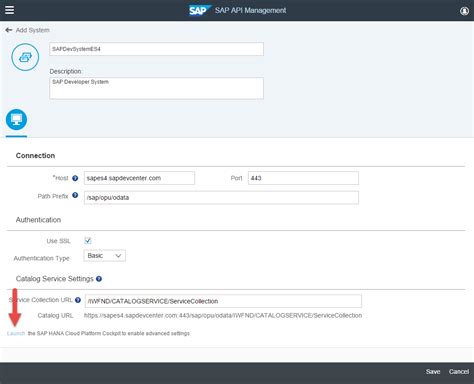Click the SAP API Management title

pyautogui.click(x=250, y=10)
